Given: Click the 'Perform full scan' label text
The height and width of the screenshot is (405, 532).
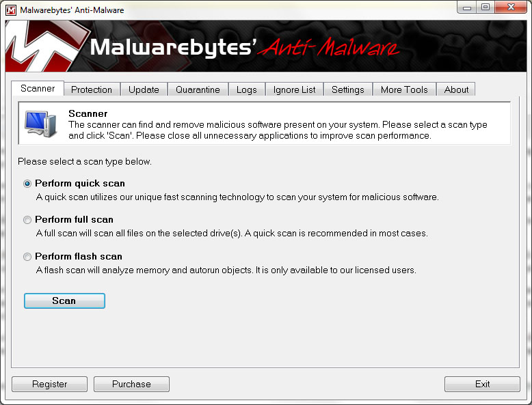Looking at the screenshot, I should 74,220.
